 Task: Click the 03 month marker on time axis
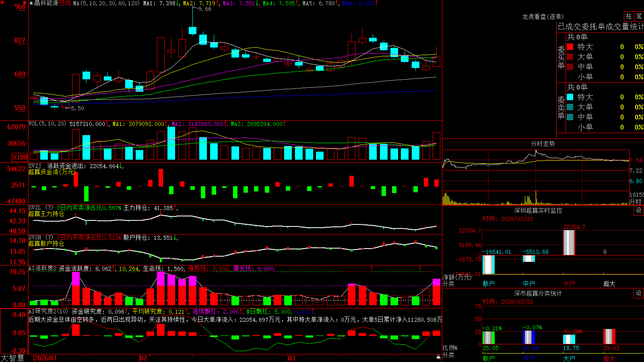(x=292, y=358)
